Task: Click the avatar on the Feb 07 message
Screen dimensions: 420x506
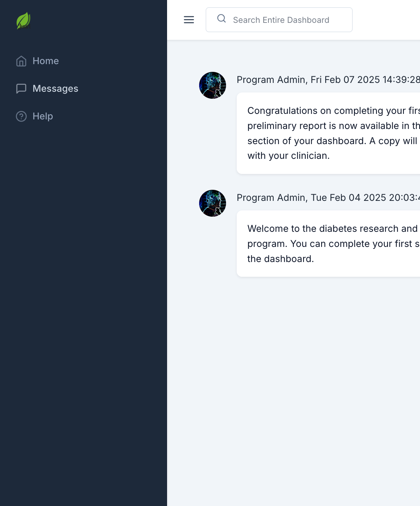Action: pos(212,85)
